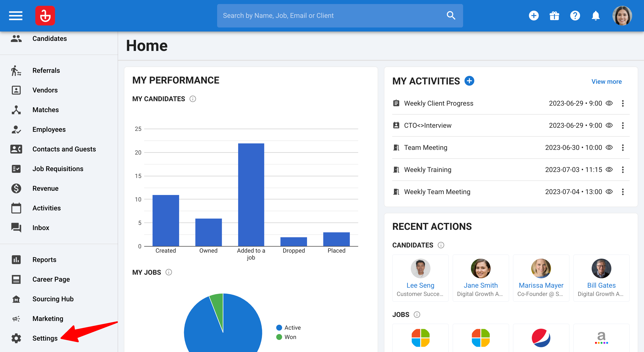Open the Amazon job card
Image resolution: width=644 pixels, height=352 pixels.
pyautogui.click(x=601, y=338)
